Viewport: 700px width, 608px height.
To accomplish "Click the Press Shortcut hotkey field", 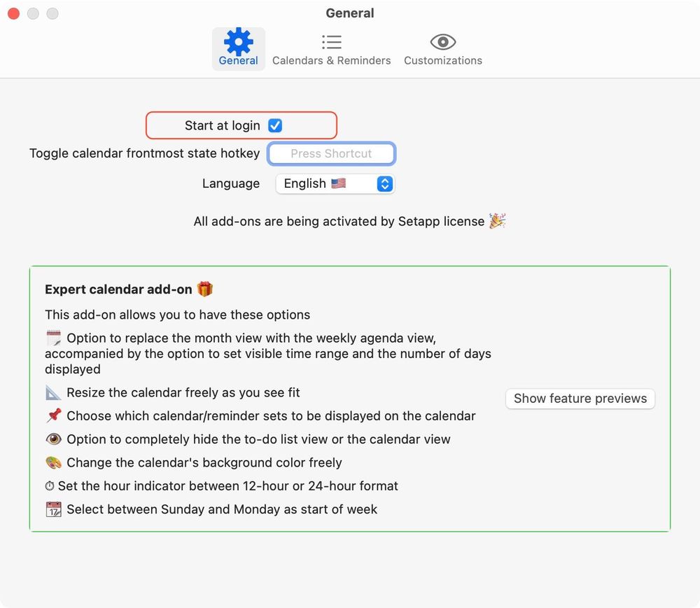I will pyautogui.click(x=331, y=153).
